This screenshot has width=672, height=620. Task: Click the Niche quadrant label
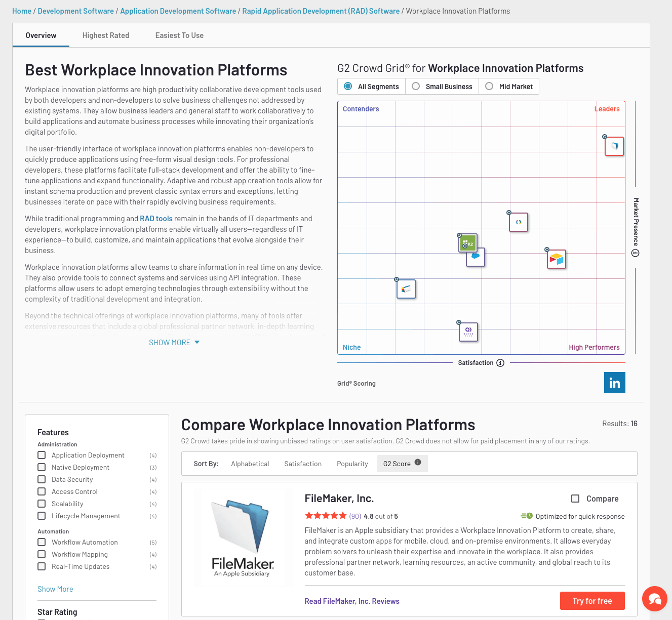352,347
